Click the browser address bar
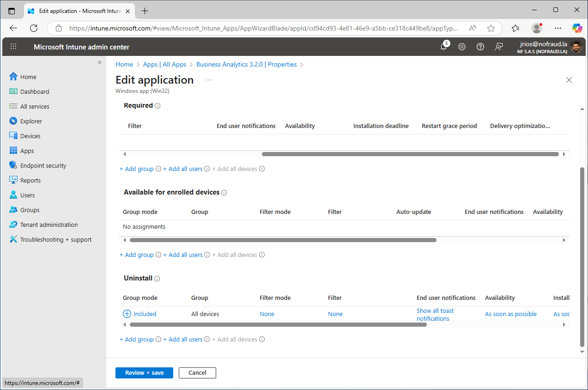 tap(263, 28)
